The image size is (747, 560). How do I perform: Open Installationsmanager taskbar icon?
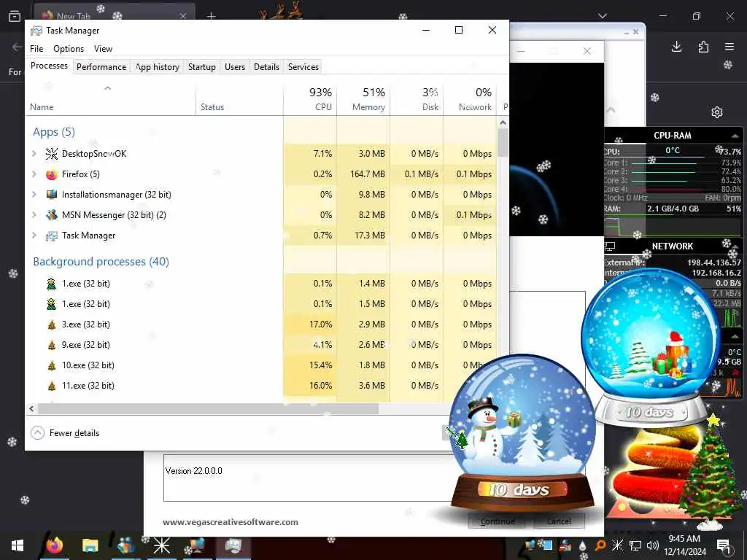(x=197, y=545)
